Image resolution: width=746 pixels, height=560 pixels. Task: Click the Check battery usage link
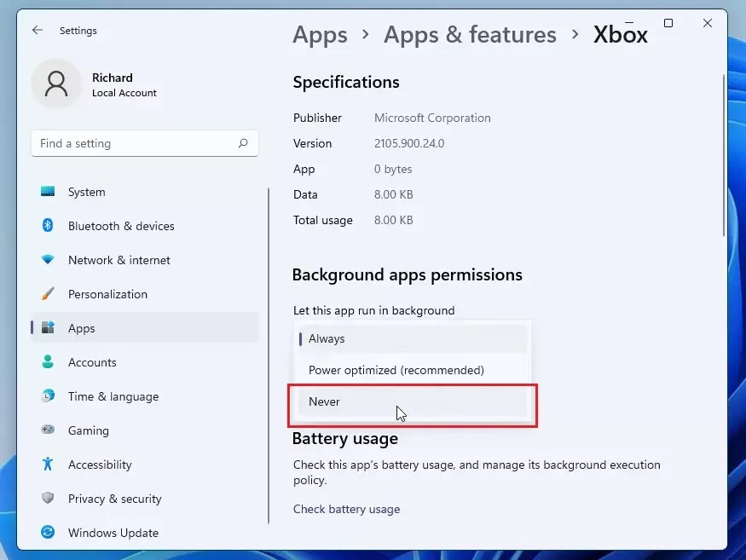346,509
